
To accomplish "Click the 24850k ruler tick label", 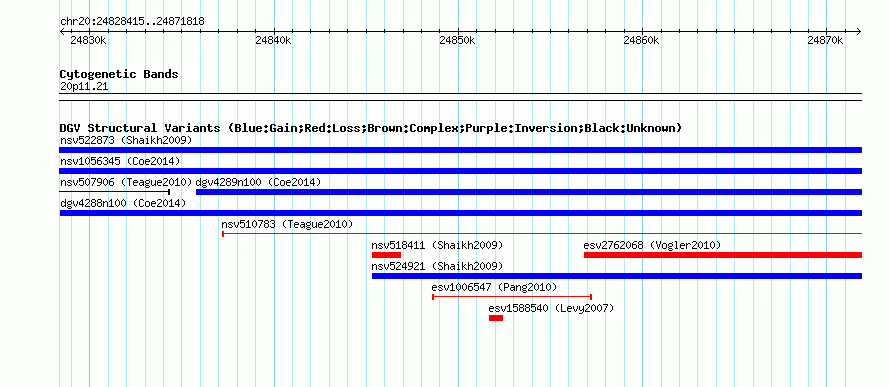I will tap(457, 40).
